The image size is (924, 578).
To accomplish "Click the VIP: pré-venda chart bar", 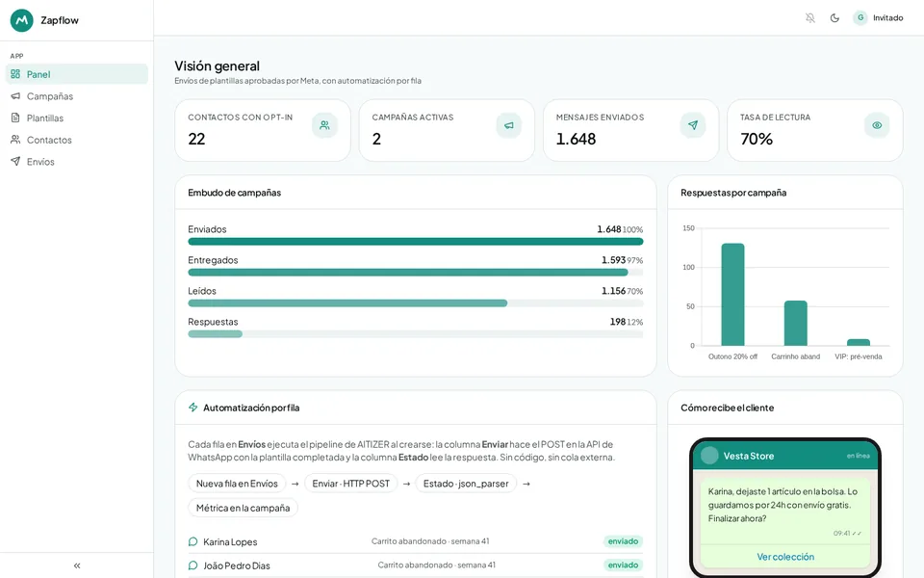I will (x=859, y=342).
